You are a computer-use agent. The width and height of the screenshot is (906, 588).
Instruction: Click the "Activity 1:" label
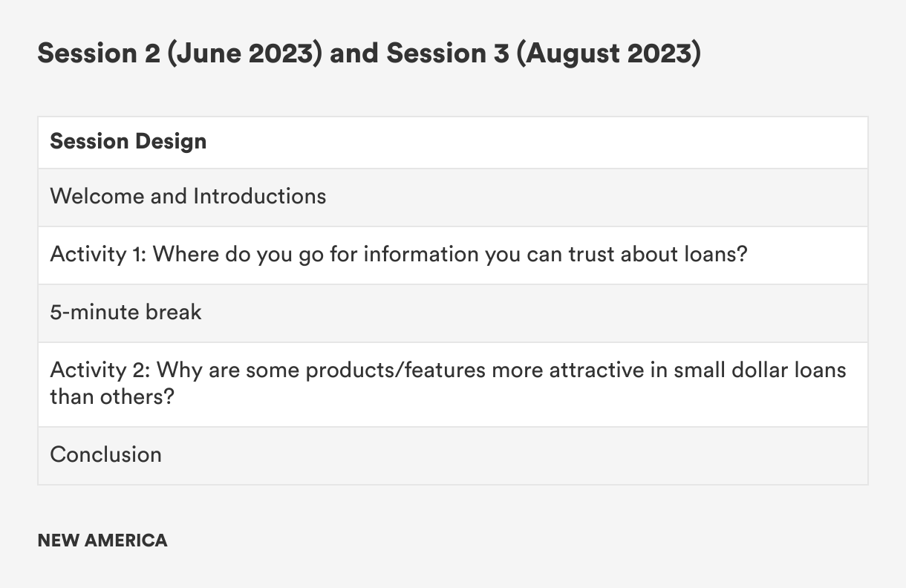coord(98,254)
